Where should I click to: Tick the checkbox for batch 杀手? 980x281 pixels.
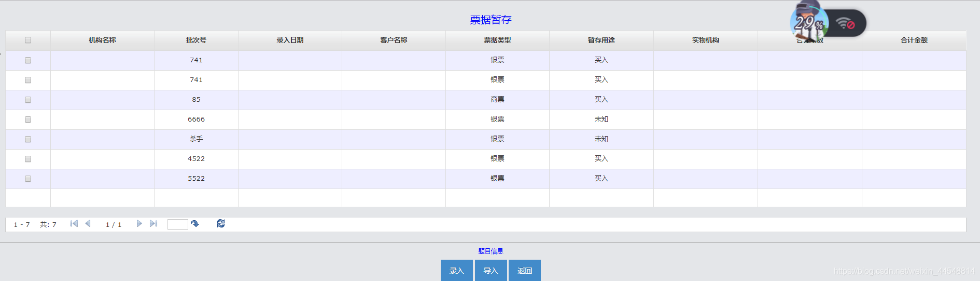[x=28, y=139]
